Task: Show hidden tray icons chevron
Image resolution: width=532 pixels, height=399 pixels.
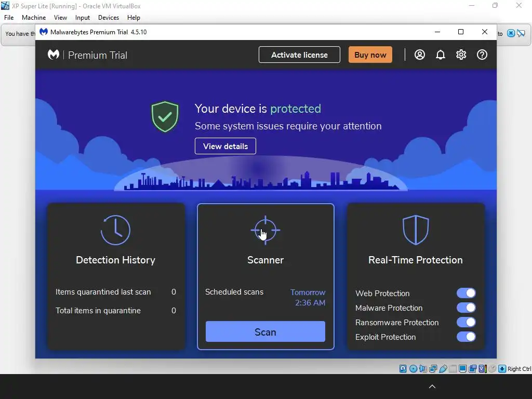Action: [432, 387]
